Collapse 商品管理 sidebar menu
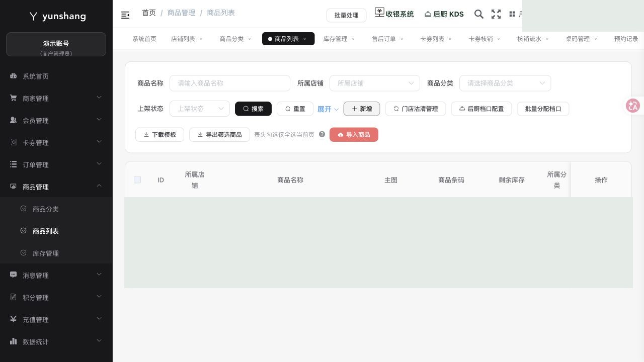This screenshot has width=644, height=362. coord(56,187)
